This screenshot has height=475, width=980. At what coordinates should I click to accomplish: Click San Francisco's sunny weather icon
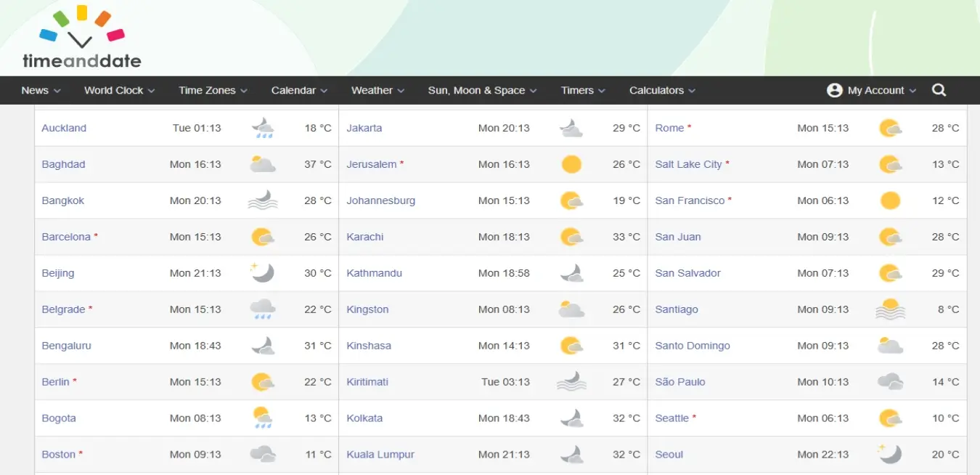891,200
